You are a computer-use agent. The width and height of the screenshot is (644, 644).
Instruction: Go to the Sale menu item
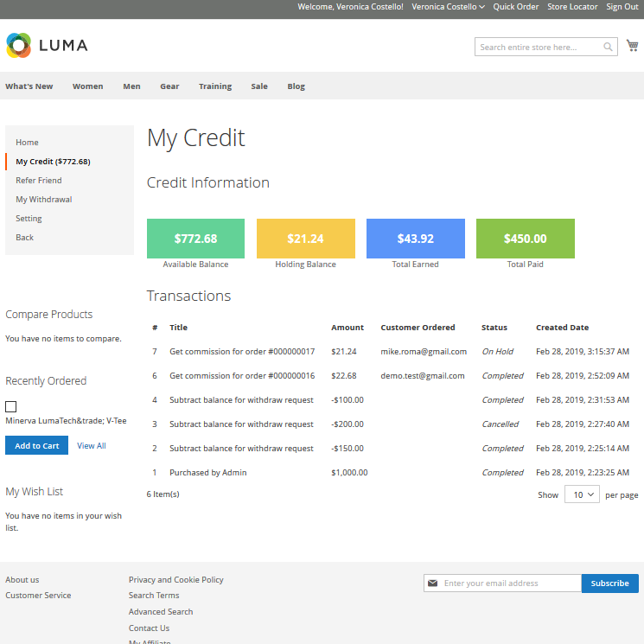[x=259, y=86]
